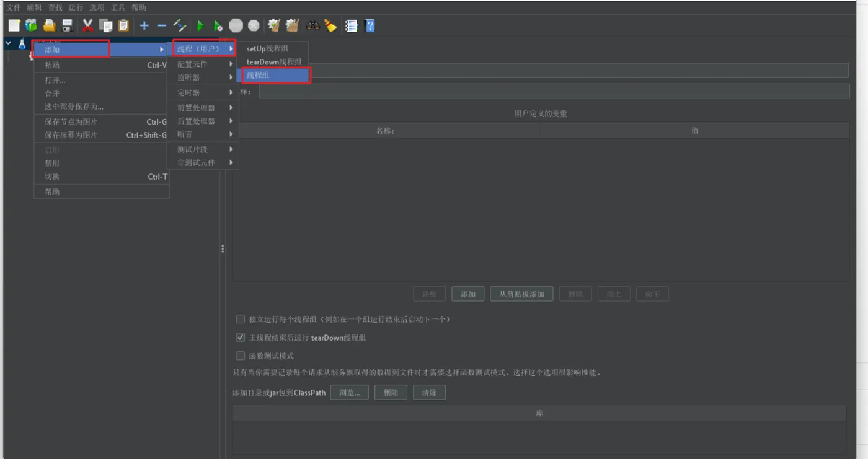Click 切换 in the context menu

(x=101, y=177)
